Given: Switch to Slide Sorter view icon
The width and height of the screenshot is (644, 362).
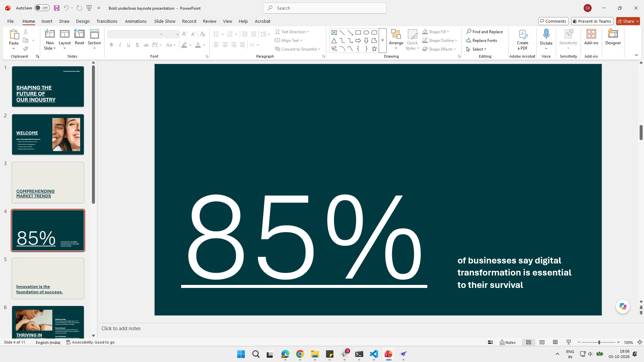Looking at the screenshot, I should point(542,342).
